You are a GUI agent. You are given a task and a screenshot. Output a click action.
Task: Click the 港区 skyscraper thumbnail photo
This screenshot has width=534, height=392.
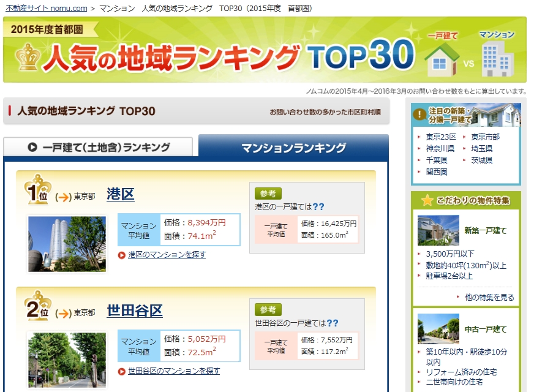pyautogui.click(x=59, y=244)
